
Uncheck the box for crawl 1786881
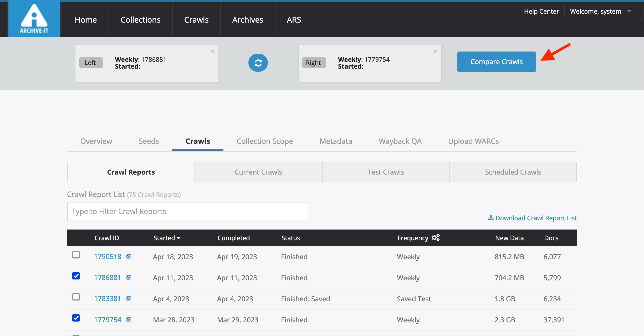point(76,276)
